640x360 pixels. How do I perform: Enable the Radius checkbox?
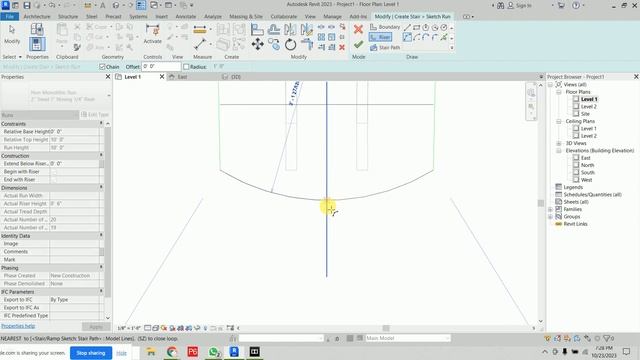point(186,67)
